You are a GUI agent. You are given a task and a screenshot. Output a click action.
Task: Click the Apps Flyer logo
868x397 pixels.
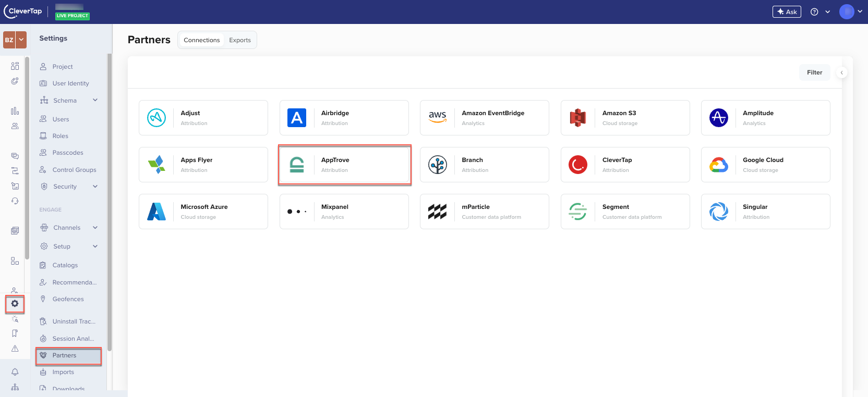click(156, 165)
